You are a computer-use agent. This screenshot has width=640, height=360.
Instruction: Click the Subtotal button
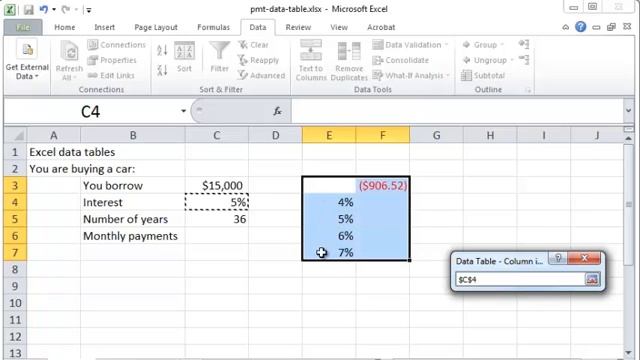coord(483,76)
